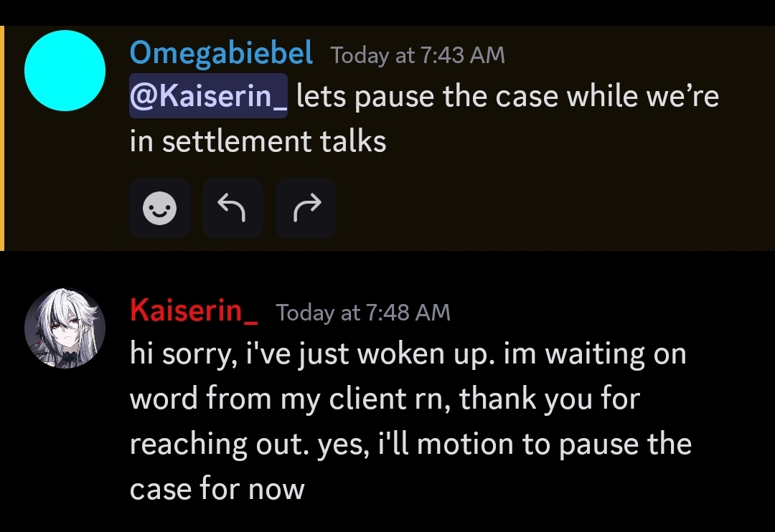Click the orange mention highlight bar

tap(2, 138)
